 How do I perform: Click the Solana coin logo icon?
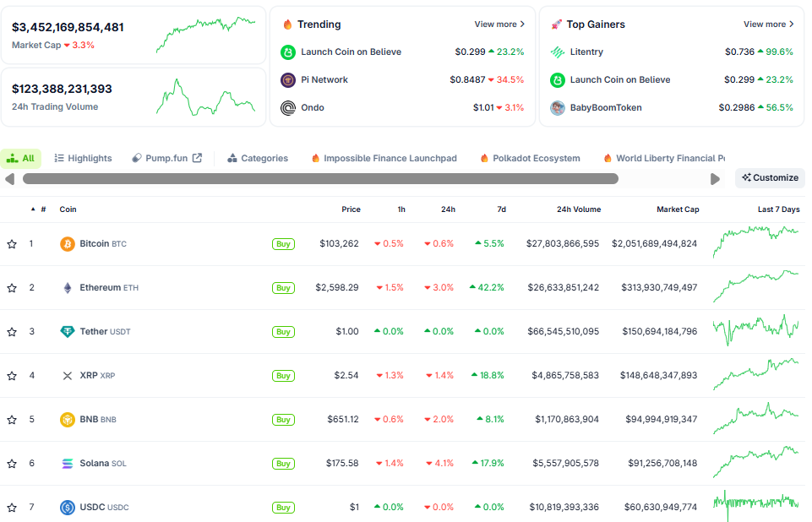(68, 464)
